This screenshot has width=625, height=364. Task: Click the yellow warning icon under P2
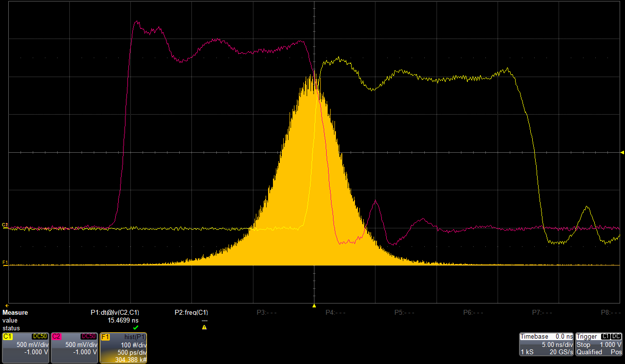point(204,327)
